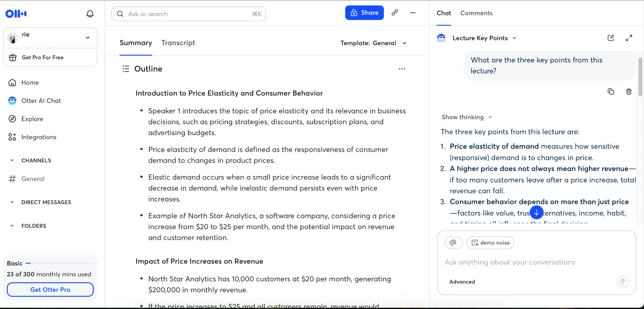Click 'The three key points from this lecture are:'

(510, 132)
